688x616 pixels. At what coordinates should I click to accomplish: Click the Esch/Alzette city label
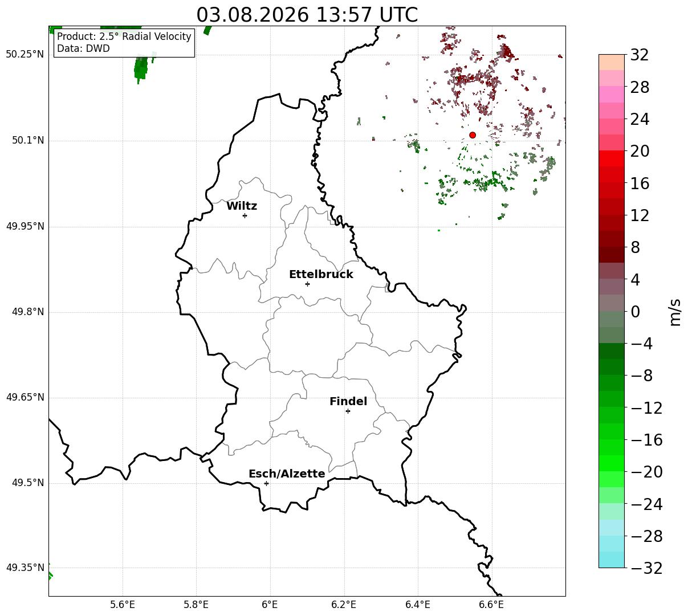(287, 474)
